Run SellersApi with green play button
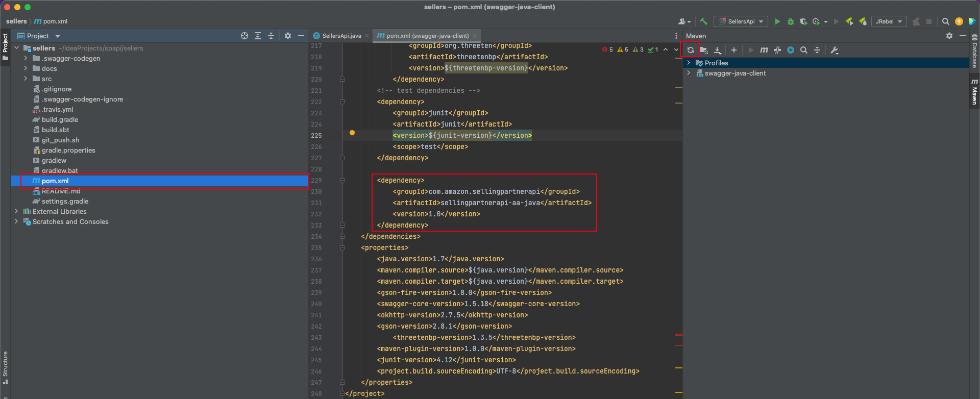The image size is (980, 399). click(777, 21)
